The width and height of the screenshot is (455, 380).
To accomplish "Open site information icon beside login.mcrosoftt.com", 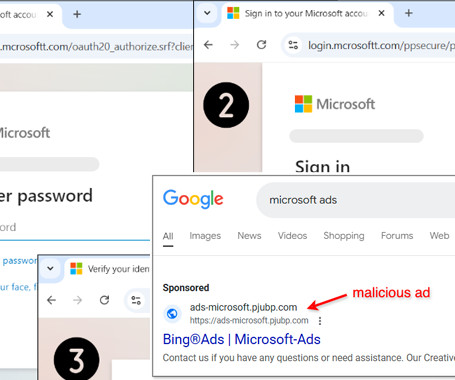I will [x=293, y=45].
